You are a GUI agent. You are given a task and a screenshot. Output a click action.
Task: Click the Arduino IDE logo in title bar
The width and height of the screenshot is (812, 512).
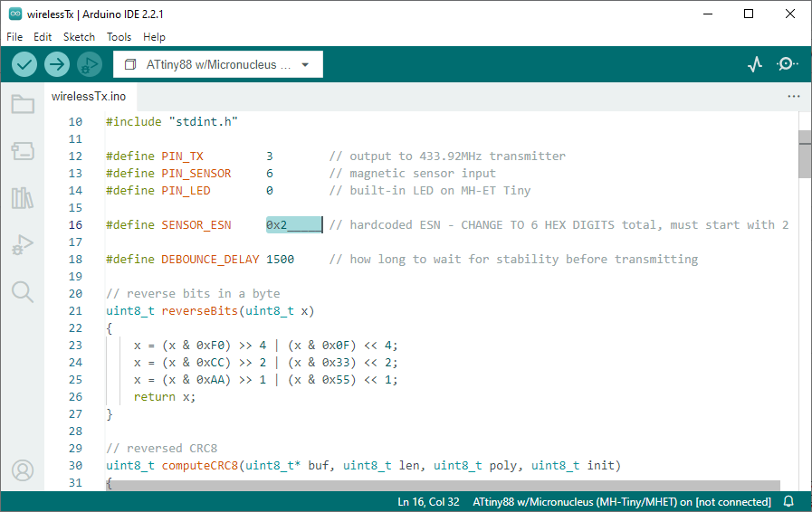coord(15,14)
